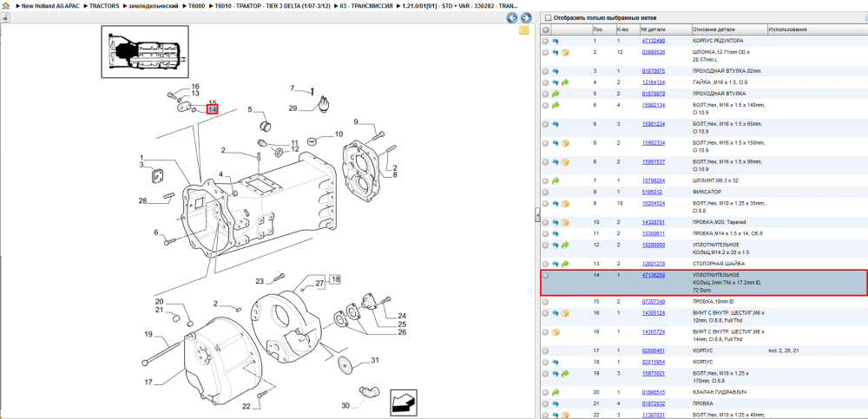This screenshot has height=419, width=868.
Task: Add КОРПУС РЕДУКТОРА row with plus icon
Action: click(546, 41)
